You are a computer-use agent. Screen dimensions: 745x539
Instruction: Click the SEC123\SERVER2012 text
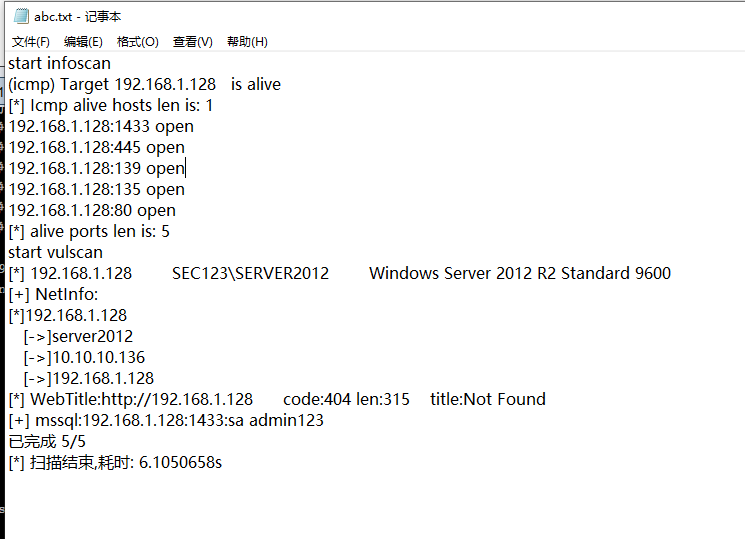coord(250,273)
